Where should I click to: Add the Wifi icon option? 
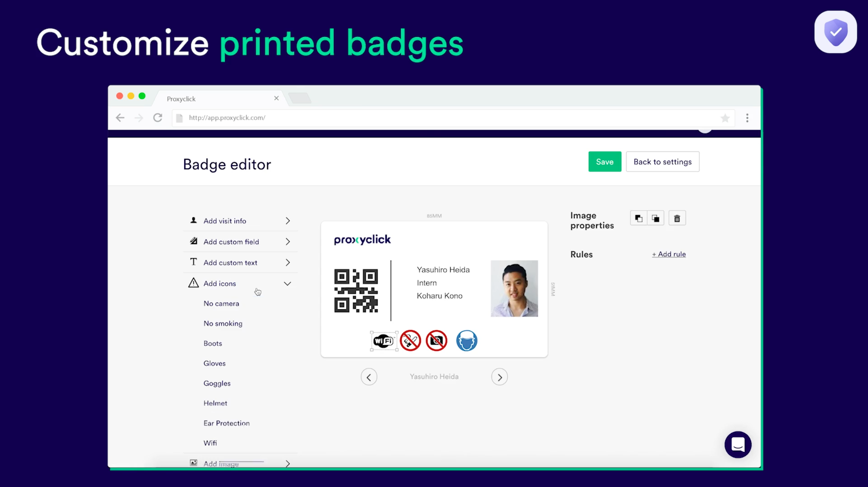pos(210,443)
